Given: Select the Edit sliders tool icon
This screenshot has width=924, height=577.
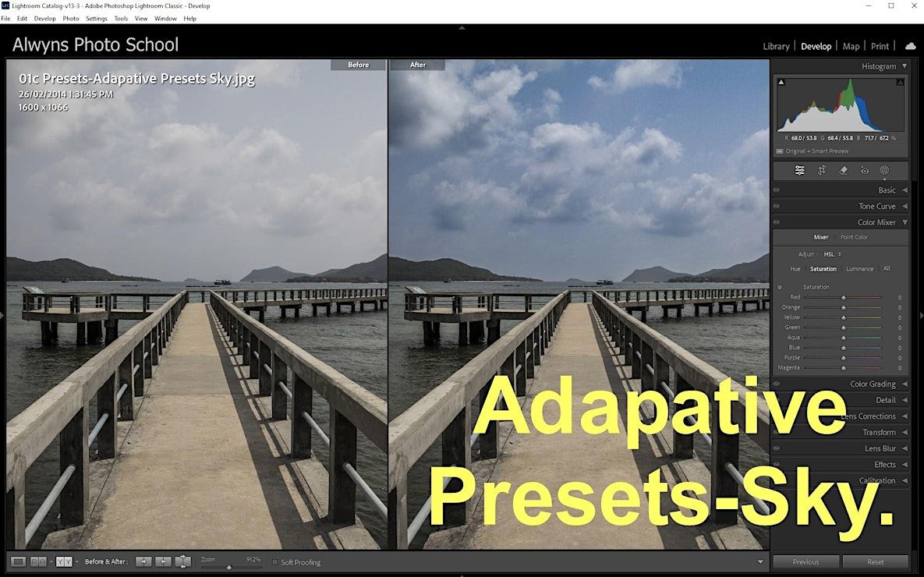Looking at the screenshot, I should [x=799, y=171].
